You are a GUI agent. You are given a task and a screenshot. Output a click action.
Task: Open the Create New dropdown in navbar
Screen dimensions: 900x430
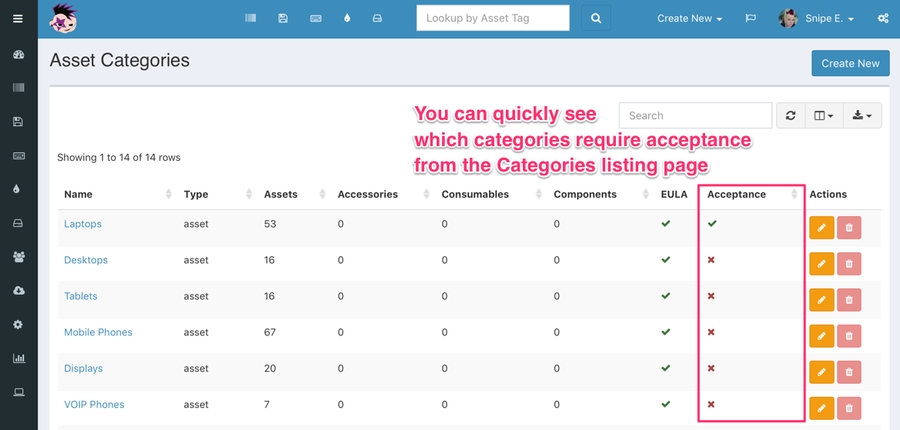click(689, 18)
